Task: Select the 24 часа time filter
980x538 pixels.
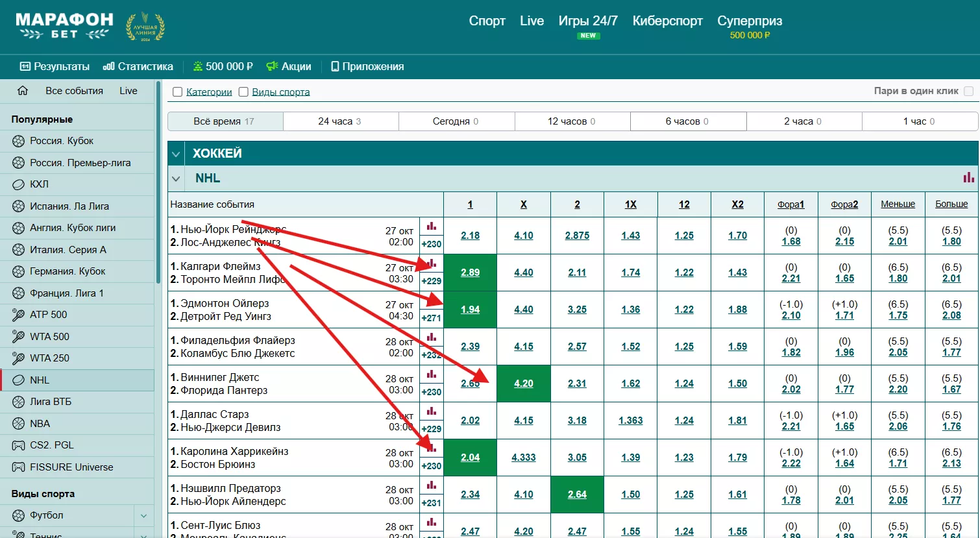Action: click(341, 121)
